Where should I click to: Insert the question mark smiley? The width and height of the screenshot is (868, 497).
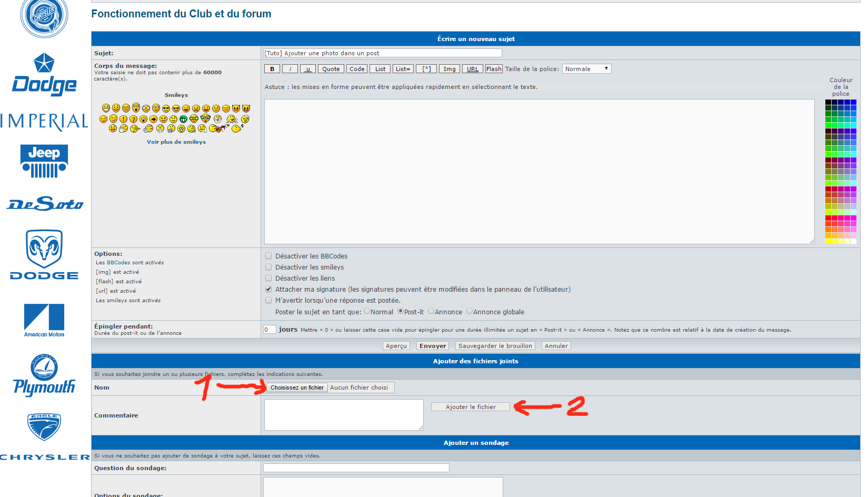[133, 119]
